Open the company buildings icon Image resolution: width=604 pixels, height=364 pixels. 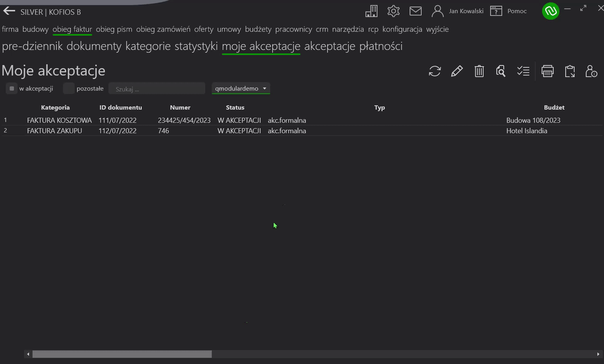(371, 11)
